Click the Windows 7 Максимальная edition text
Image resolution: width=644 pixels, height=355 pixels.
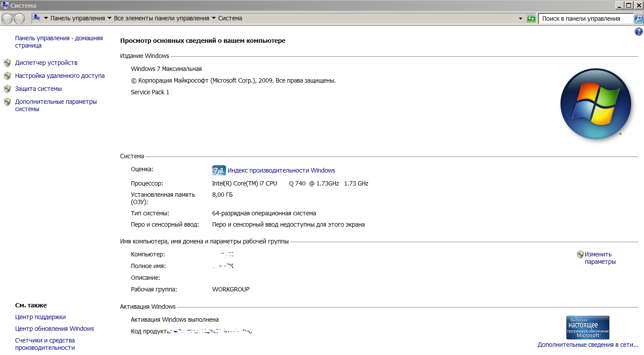tap(166, 69)
